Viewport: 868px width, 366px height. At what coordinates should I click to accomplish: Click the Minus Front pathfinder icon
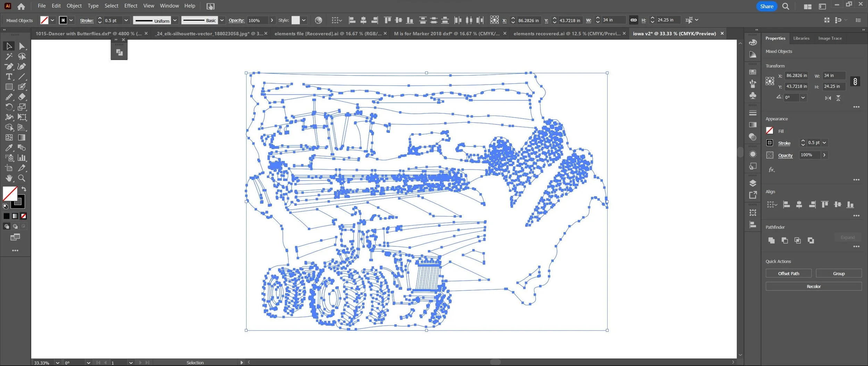point(784,240)
